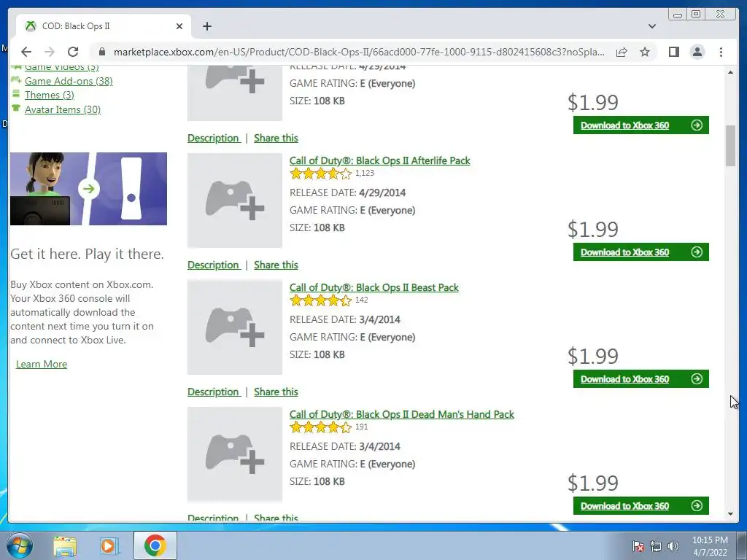Download Beast Pack to Xbox 360
The width and height of the screenshot is (747, 560).
tap(640, 379)
